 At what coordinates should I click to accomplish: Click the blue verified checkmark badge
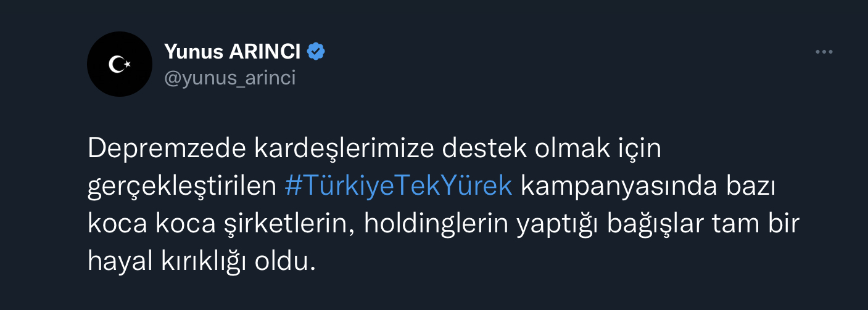(x=316, y=52)
